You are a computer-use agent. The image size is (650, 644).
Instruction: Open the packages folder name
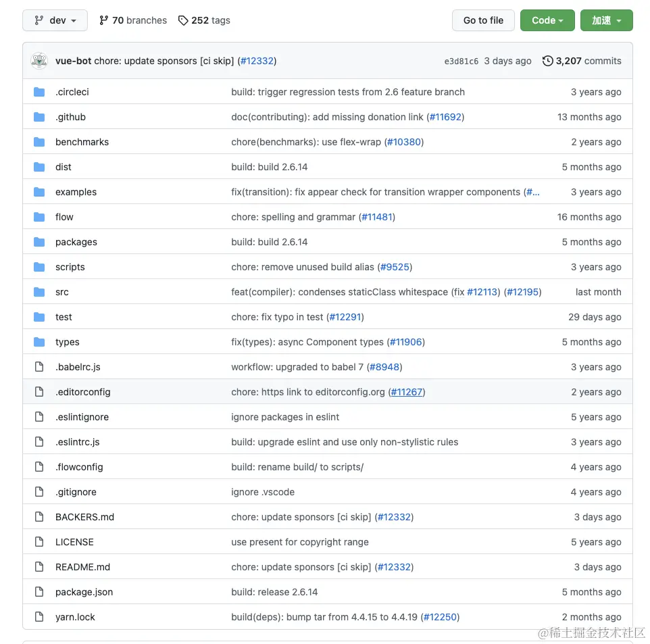click(76, 242)
